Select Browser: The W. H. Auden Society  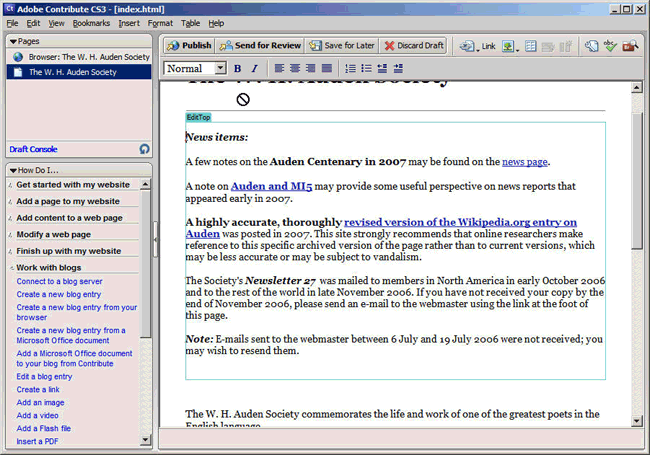pos(79,57)
